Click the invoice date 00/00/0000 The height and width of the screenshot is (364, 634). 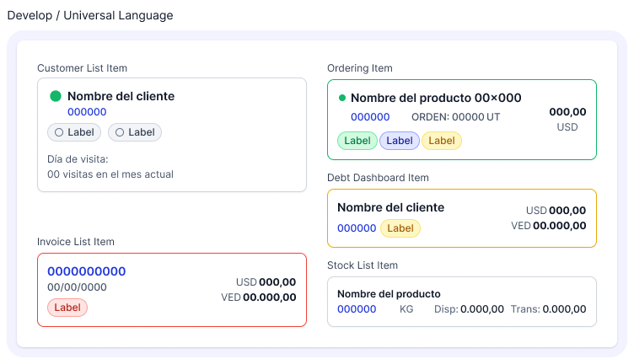(77, 287)
